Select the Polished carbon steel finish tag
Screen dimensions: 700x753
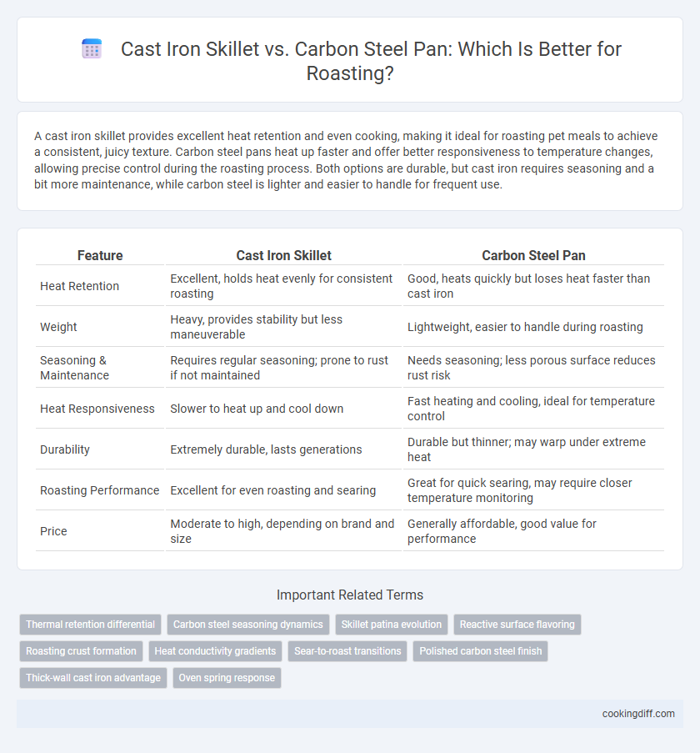coord(480,651)
